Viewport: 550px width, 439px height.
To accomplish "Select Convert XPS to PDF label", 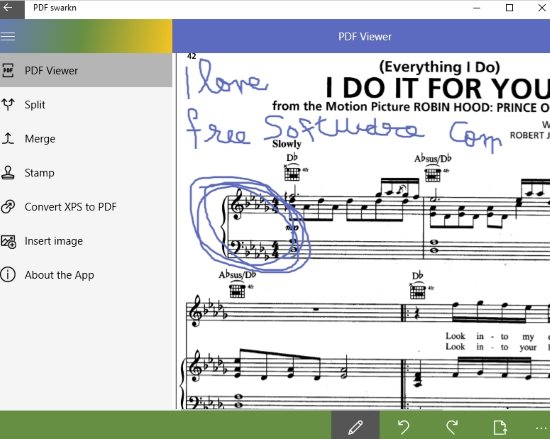I will 71,207.
